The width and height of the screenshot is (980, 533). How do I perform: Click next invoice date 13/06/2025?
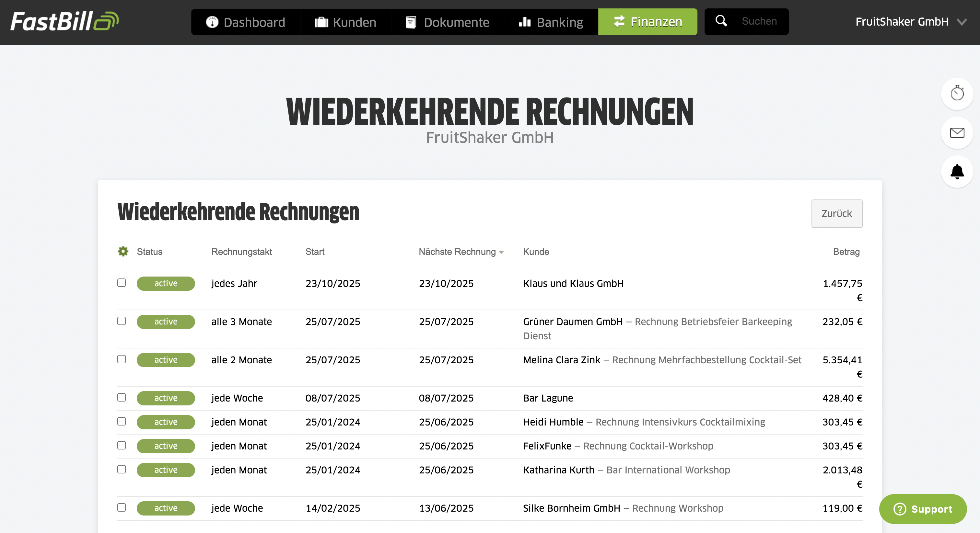[x=446, y=508]
